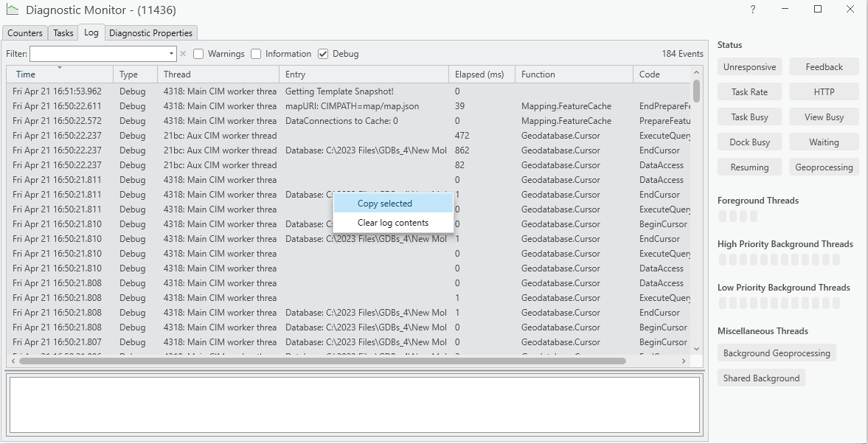This screenshot has height=444, width=868.
Task: Click the Shared Background button
Action: (x=761, y=378)
